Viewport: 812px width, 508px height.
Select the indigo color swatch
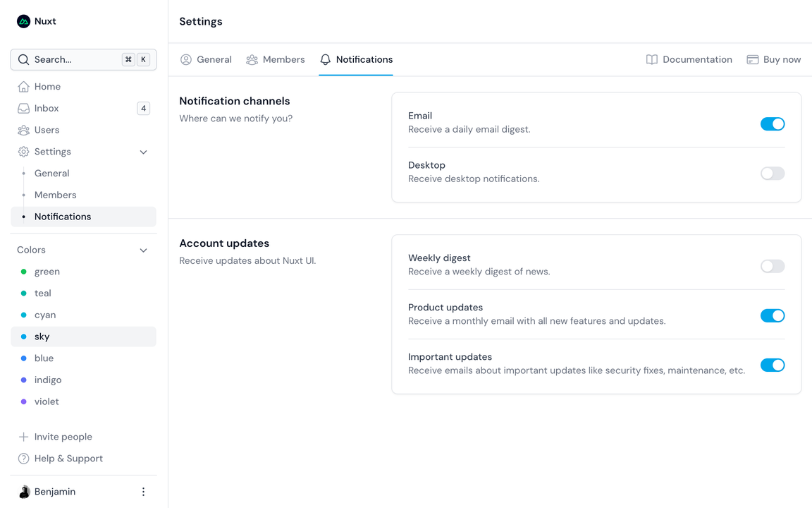48,380
